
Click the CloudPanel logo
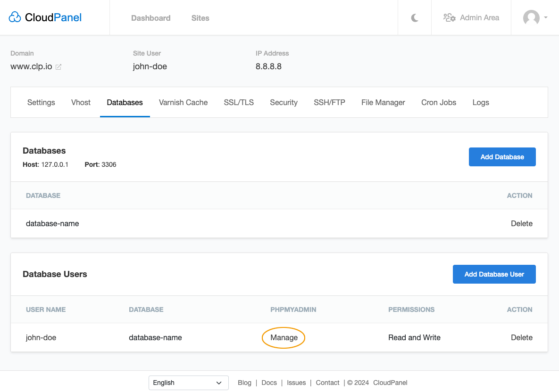coord(44,17)
